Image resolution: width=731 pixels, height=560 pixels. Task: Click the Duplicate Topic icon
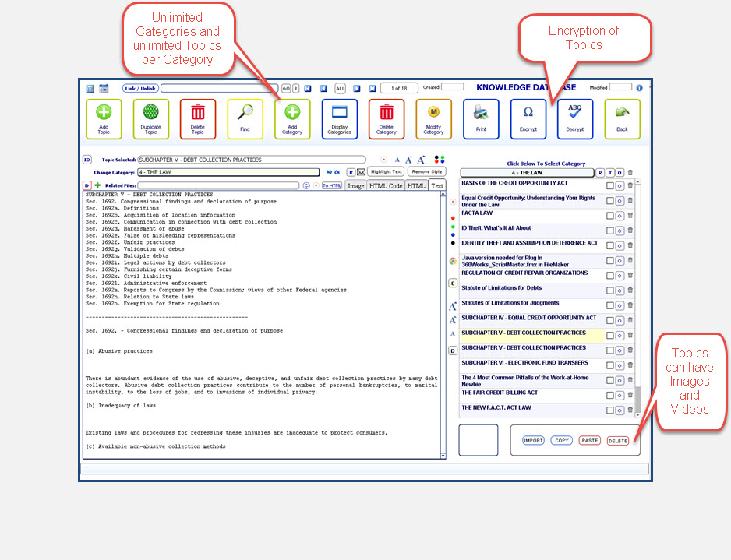coord(150,118)
